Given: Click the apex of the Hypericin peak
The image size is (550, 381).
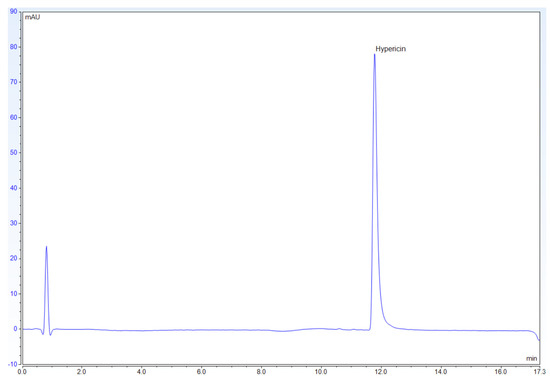Looking at the screenshot, I should [374, 55].
